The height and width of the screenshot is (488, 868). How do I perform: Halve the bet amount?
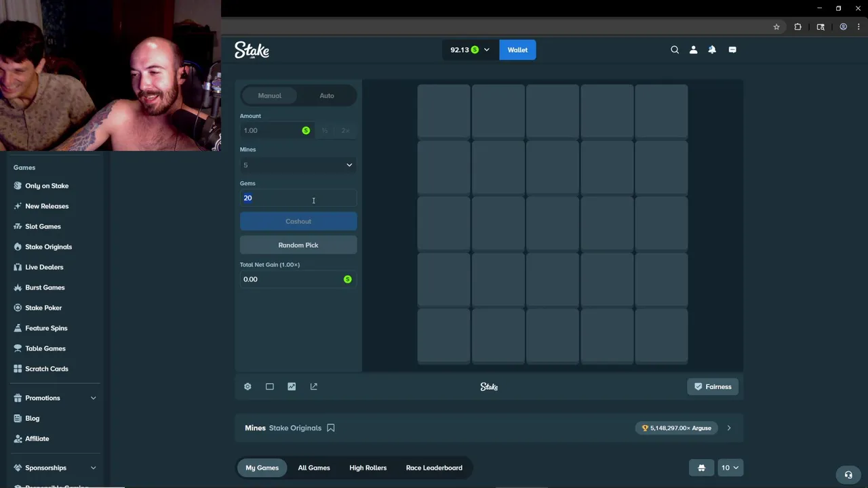pos(325,130)
